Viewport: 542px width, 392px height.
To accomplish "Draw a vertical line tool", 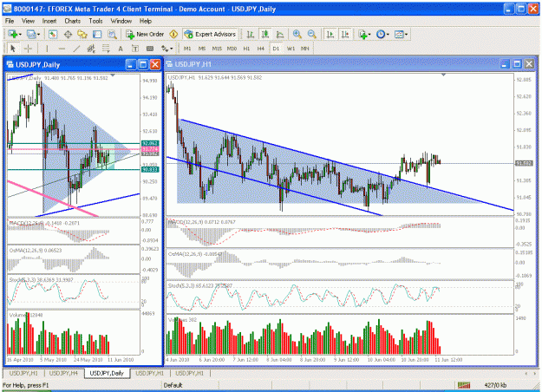I will coord(47,49).
